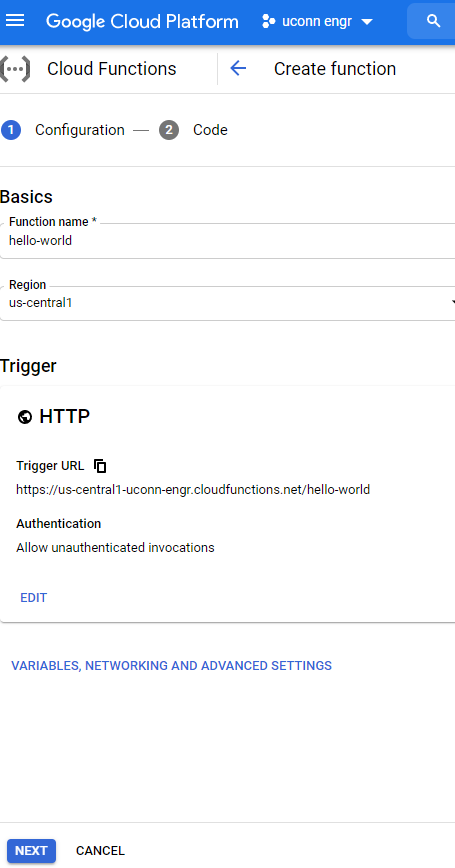Switch to the Configuration step
The width and height of the screenshot is (455, 868).
80,130
